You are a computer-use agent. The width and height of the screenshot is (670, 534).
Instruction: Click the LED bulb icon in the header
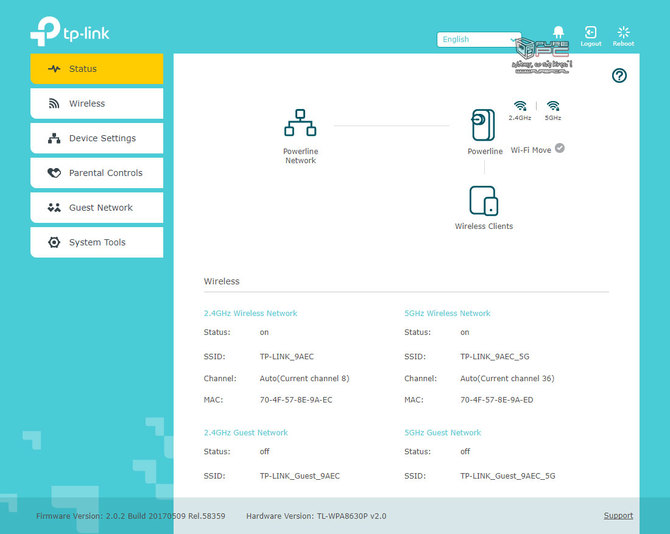point(558,32)
